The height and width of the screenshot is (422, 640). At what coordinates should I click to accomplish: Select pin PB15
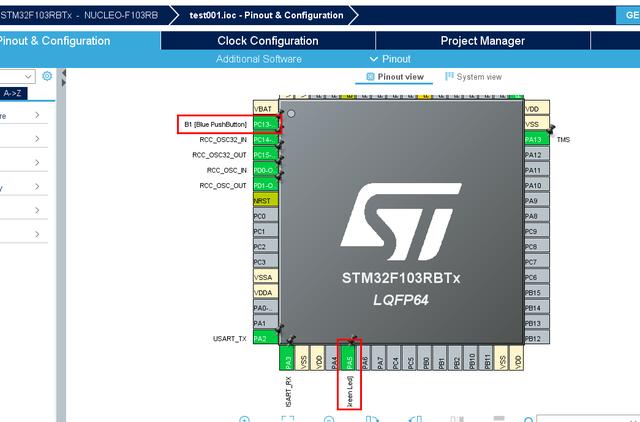click(x=537, y=293)
